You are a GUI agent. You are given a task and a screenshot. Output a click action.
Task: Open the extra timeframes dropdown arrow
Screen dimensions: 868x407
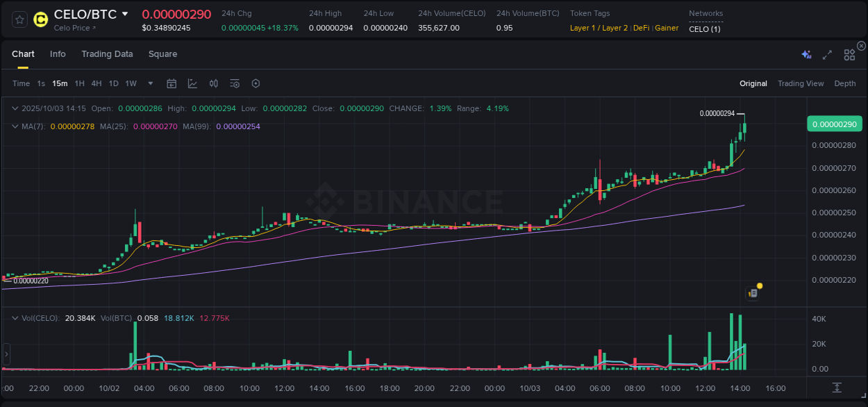coord(150,83)
